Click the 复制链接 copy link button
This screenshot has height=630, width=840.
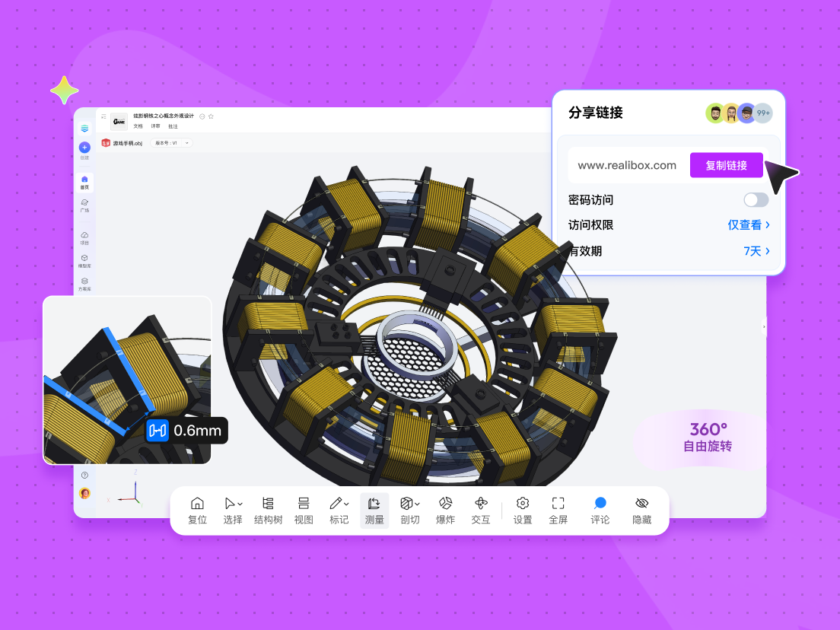[726, 165]
